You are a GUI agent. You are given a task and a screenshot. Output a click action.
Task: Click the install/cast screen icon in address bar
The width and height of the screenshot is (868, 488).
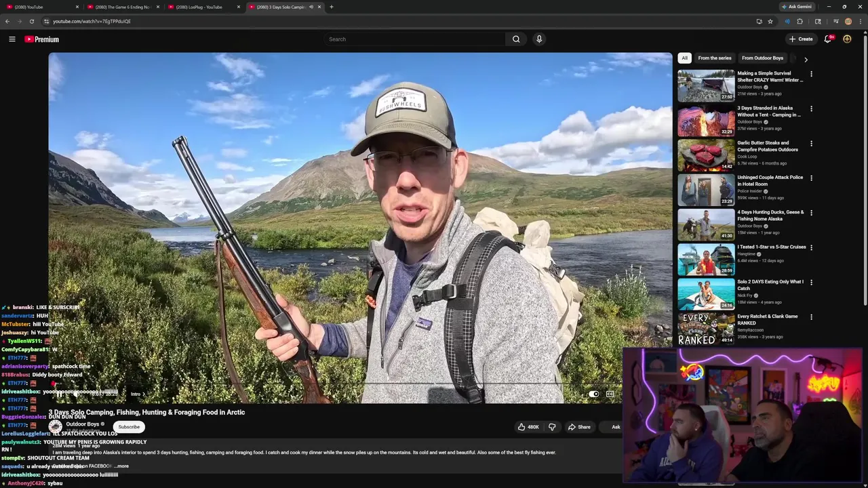(x=759, y=21)
